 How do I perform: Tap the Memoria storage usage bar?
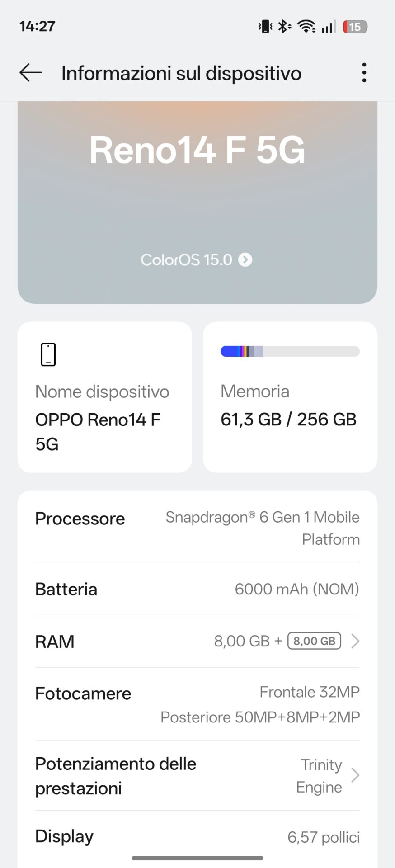click(x=290, y=351)
